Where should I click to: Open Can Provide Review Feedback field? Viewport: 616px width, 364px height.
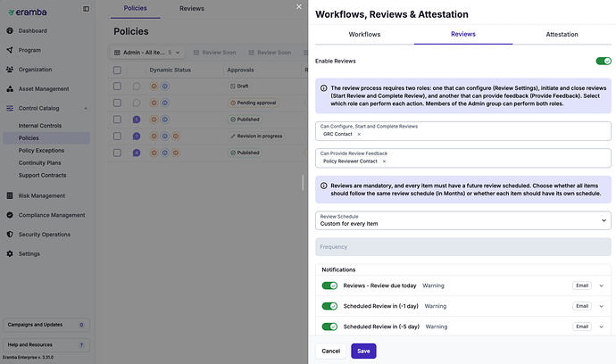(463, 158)
